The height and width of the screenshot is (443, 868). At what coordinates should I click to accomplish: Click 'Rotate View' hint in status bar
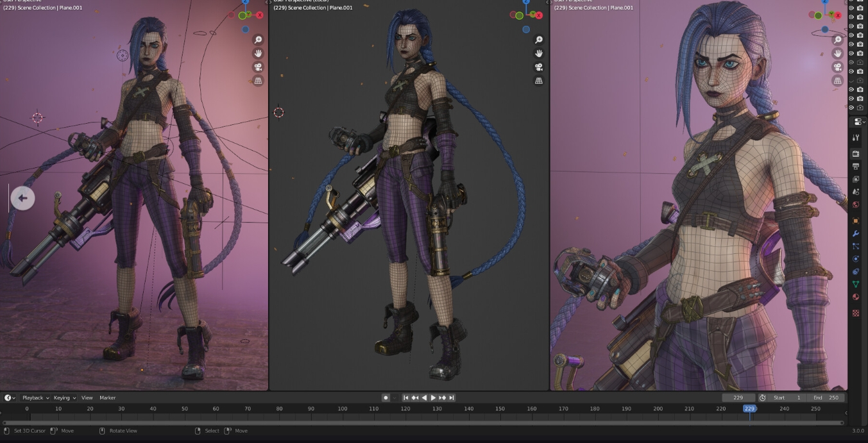[x=123, y=431]
